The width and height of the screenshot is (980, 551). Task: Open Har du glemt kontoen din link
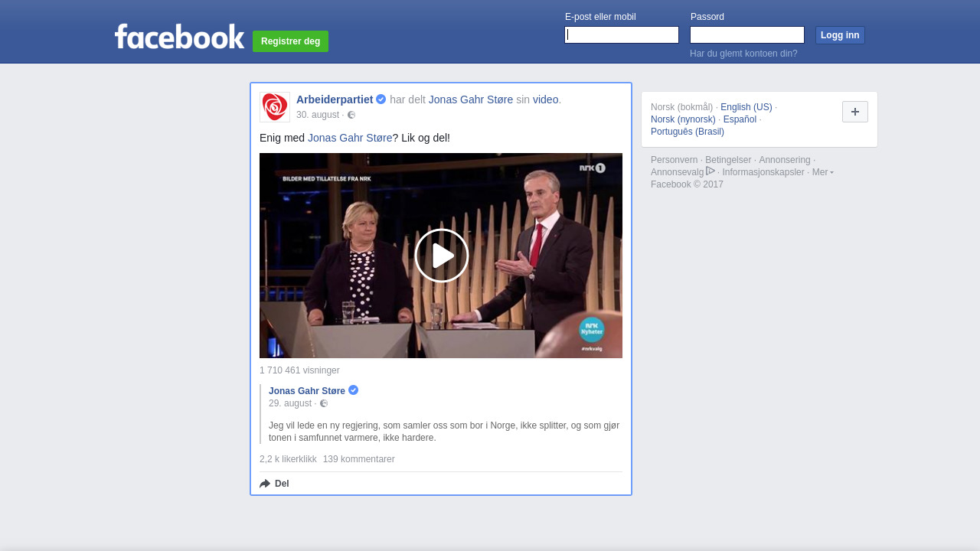(743, 54)
